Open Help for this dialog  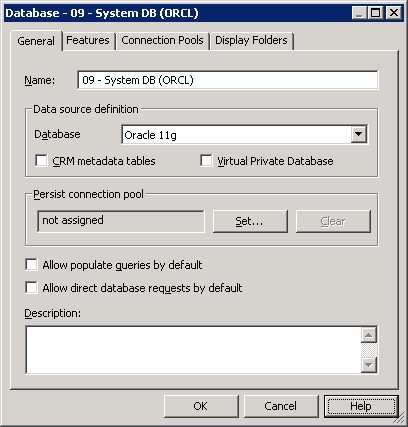(361, 406)
